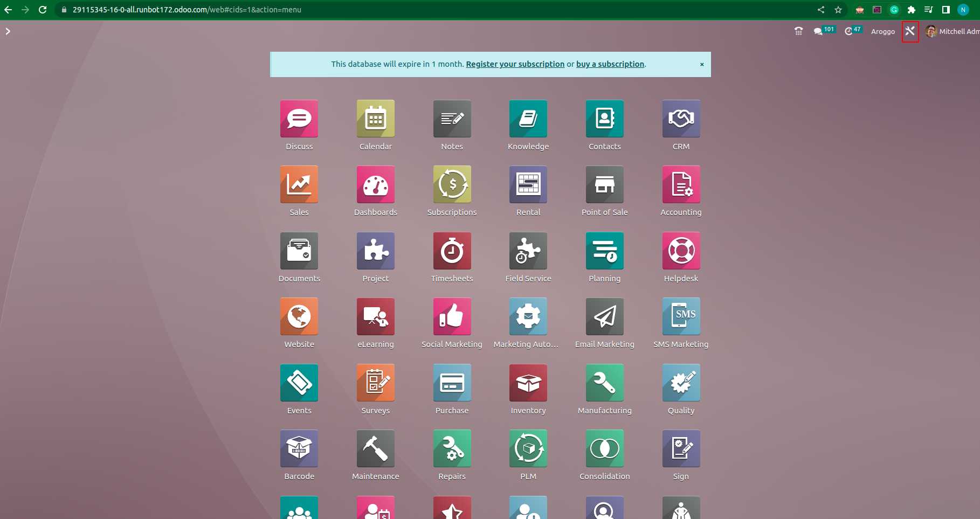The image size is (980, 519).
Task: Click the Register your subscription link
Action: click(x=515, y=64)
